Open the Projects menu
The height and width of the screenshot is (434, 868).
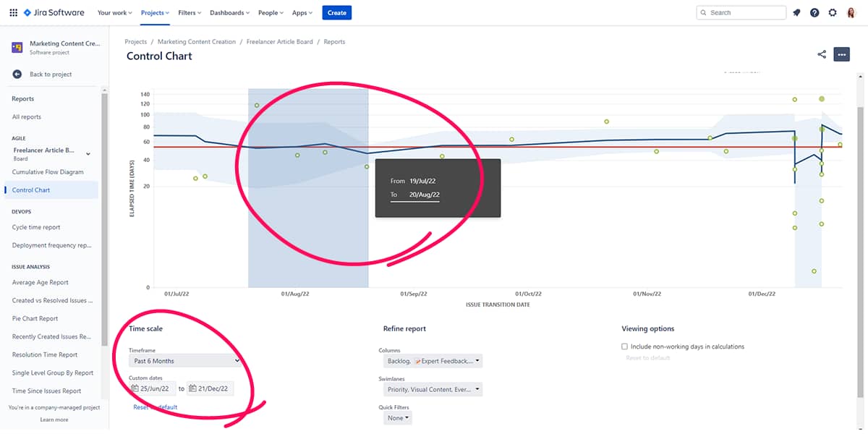[155, 12]
